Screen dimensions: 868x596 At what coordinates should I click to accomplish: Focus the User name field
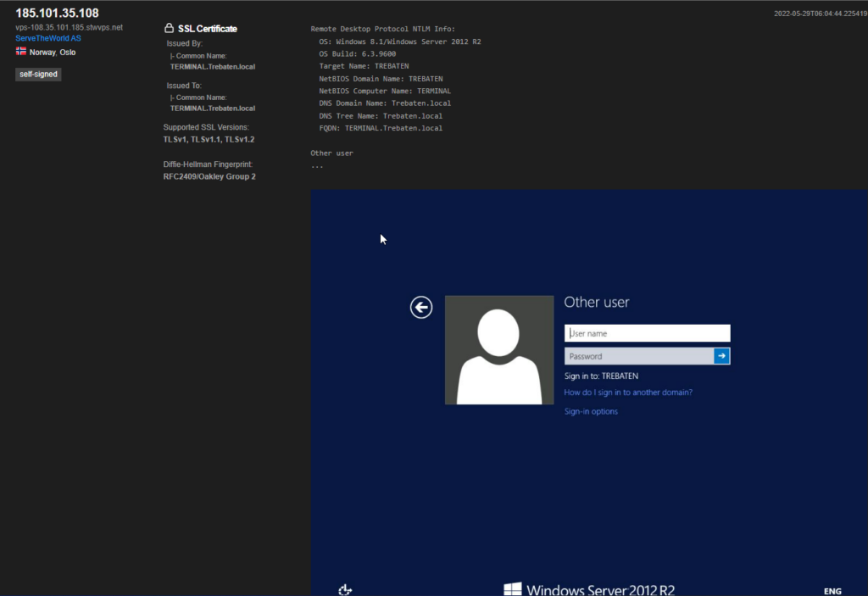point(647,333)
